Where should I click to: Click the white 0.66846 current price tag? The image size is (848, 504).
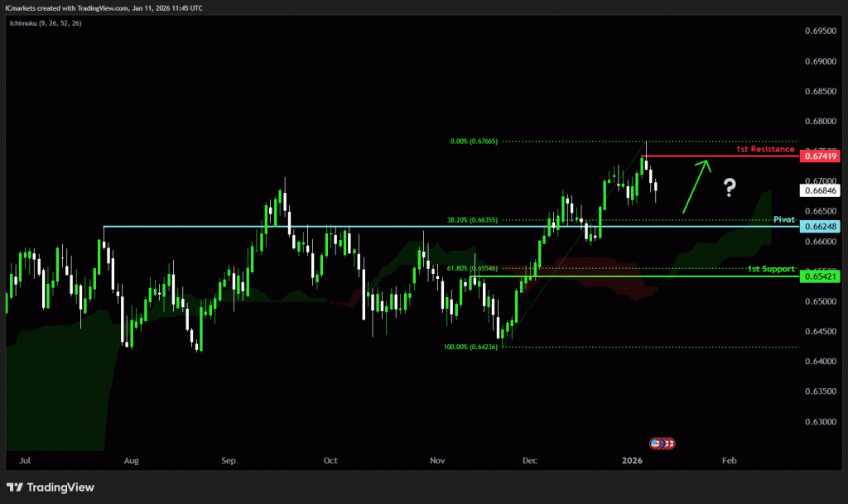point(821,190)
